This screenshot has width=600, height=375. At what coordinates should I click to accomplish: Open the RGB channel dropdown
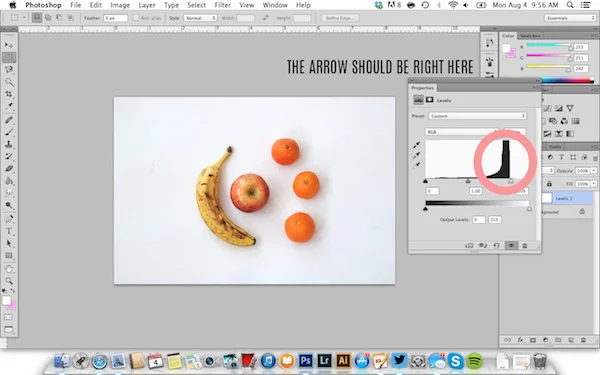(462, 132)
